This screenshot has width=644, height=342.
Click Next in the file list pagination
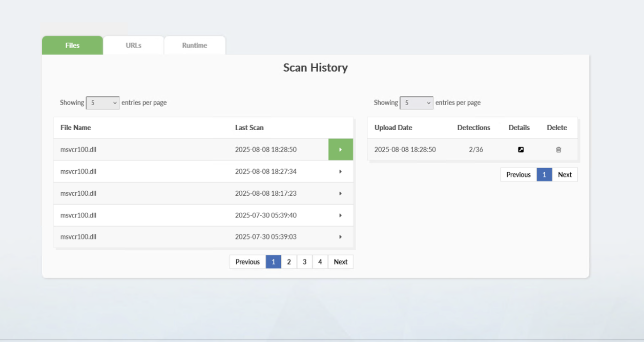click(341, 262)
